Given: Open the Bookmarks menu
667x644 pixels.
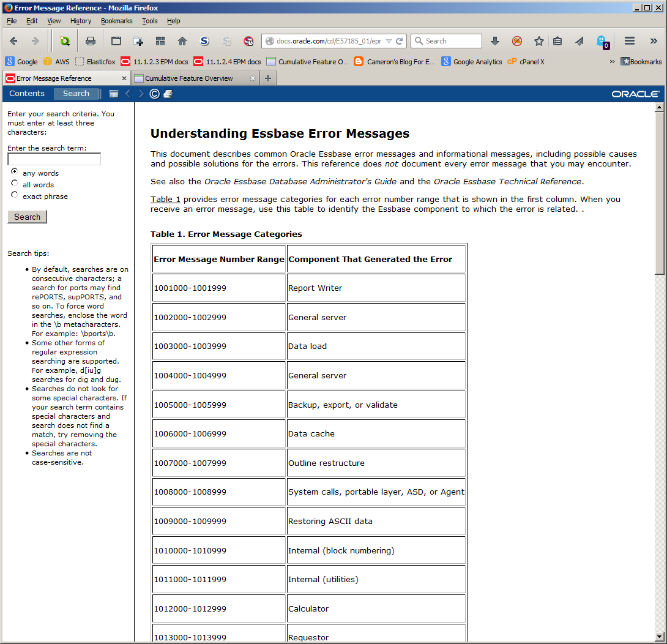Looking at the screenshot, I should click(x=116, y=21).
